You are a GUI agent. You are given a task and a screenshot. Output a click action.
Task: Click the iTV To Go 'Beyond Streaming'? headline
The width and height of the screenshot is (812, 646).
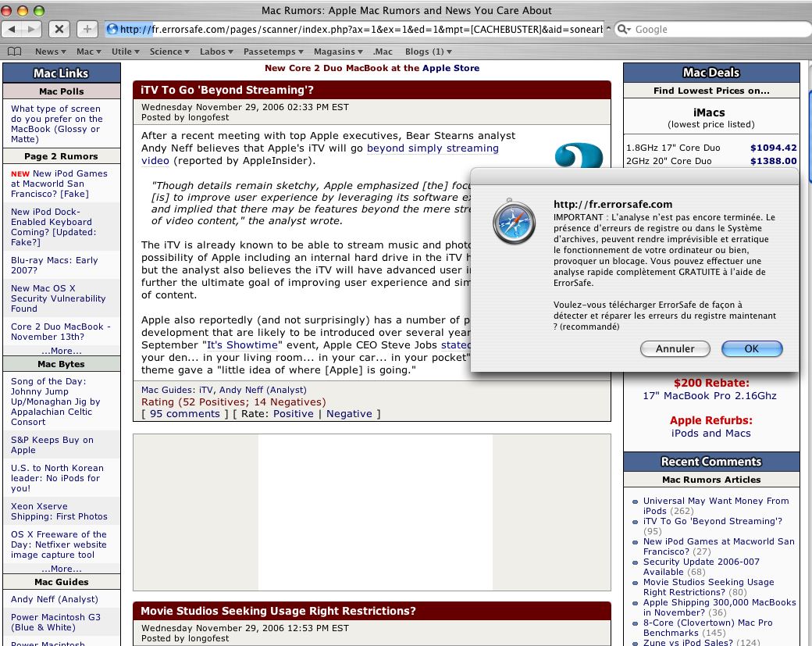click(x=227, y=90)
